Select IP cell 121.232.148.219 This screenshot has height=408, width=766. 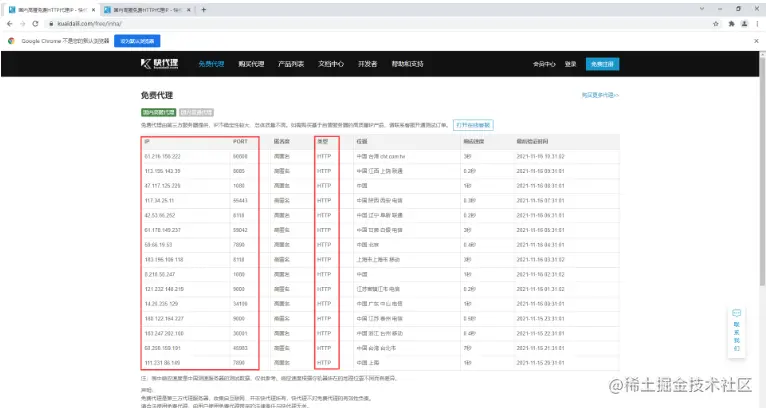click(x=164, y=289)
